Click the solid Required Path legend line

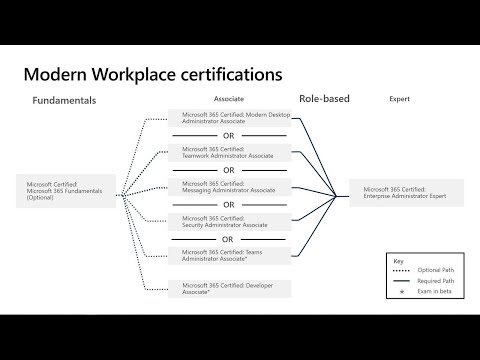(x=401, y=281)
